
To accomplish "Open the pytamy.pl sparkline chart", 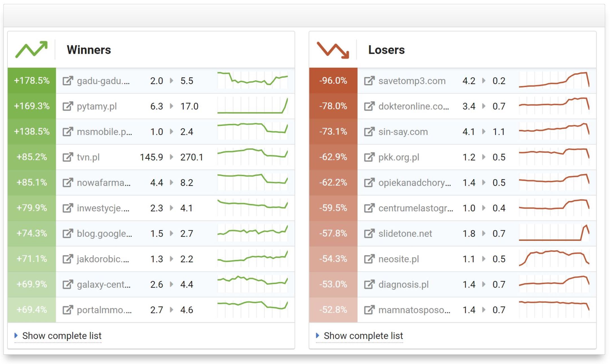I will click(253, 106).
